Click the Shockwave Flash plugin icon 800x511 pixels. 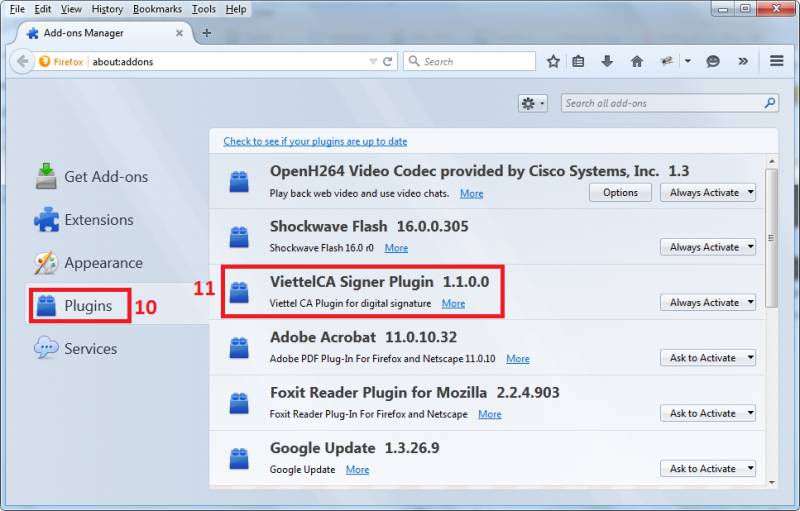click(239, 237)
